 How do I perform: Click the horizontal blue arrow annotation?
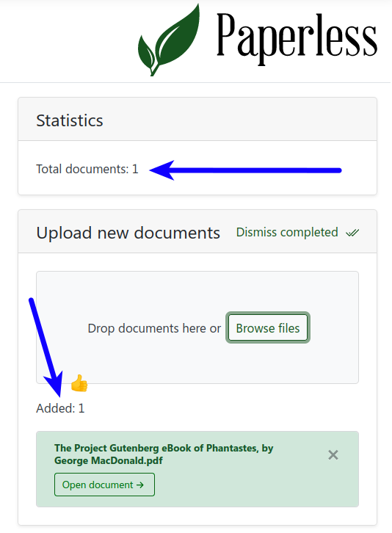(x=245, y=170)
